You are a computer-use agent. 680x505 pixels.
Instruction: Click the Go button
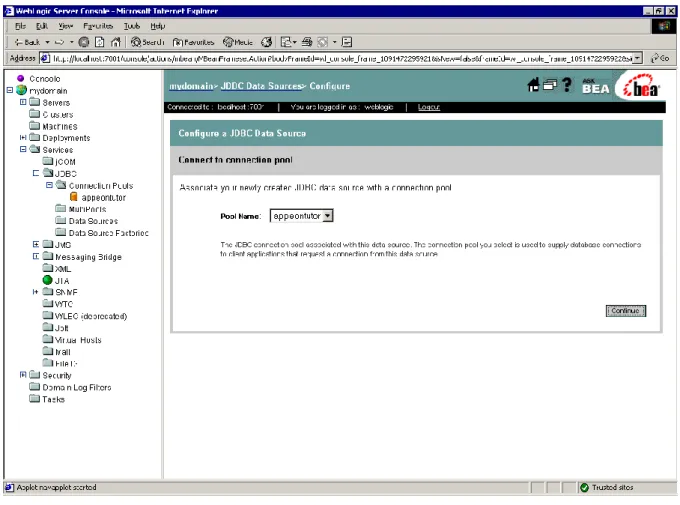pyautogui.click(x=660, y=58)
